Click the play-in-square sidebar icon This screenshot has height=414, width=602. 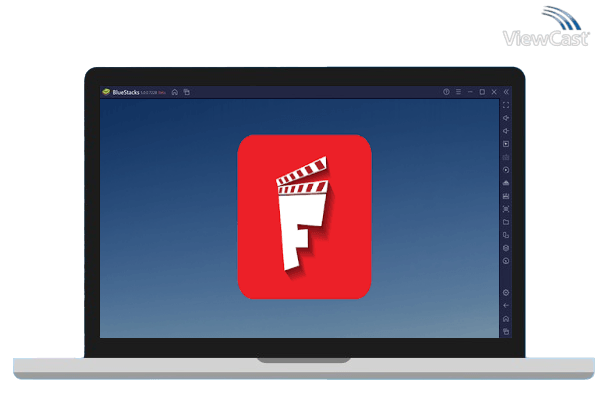[506, 144]
